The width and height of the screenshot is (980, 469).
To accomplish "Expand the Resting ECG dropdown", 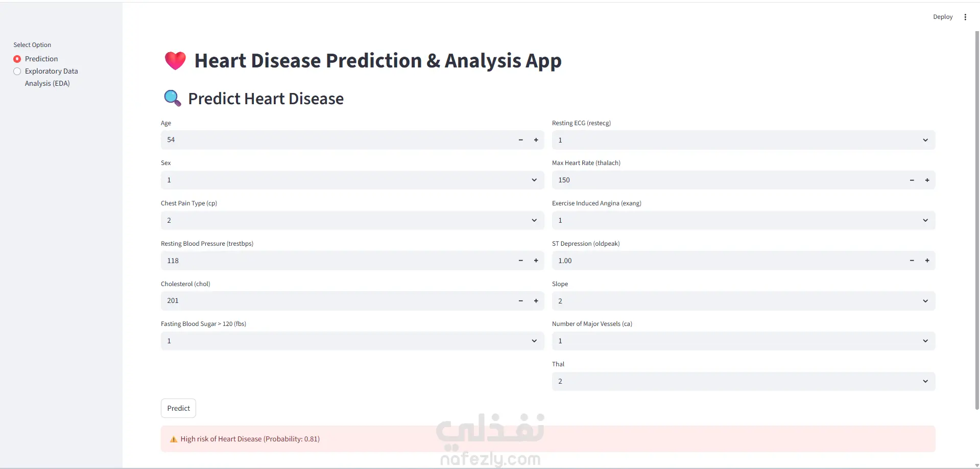I will point(743,140).
